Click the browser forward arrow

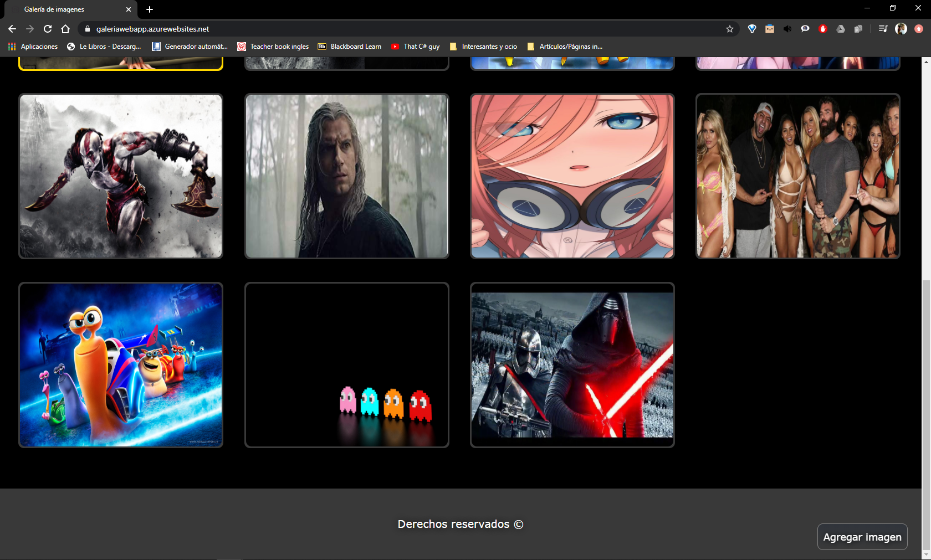click(x=30, y=29)
